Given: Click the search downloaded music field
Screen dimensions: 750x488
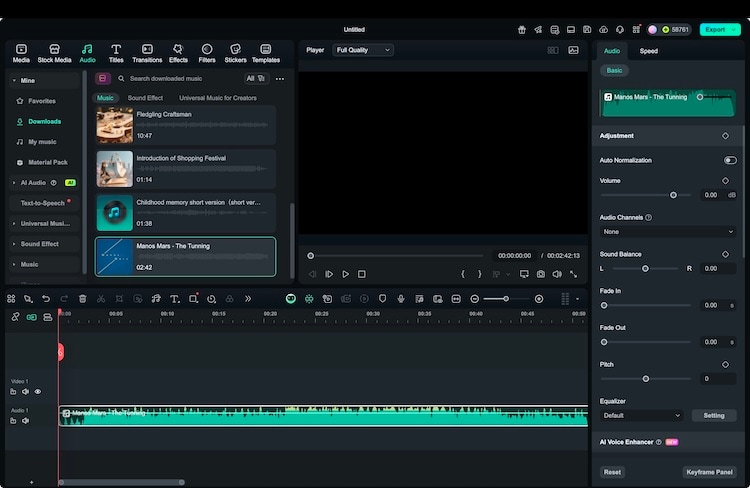Looking at the screenshot, I should click(x=178, y=78).
